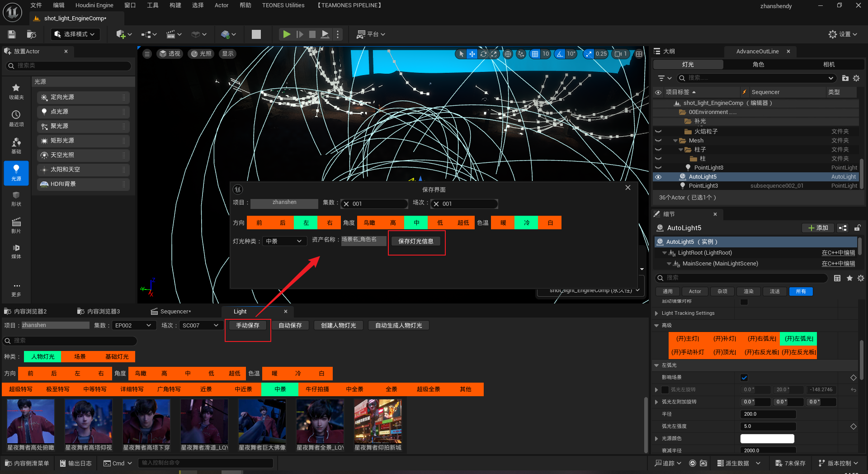Open the Shapes category in the sidebar
This screenshot has width=868, height=474.
click(16, 199)
